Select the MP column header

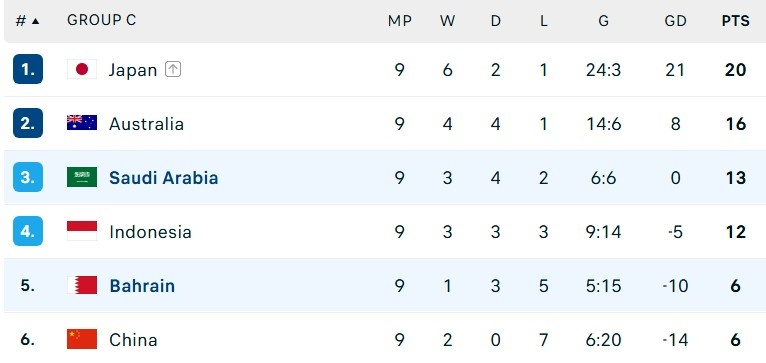coord(400,21)
